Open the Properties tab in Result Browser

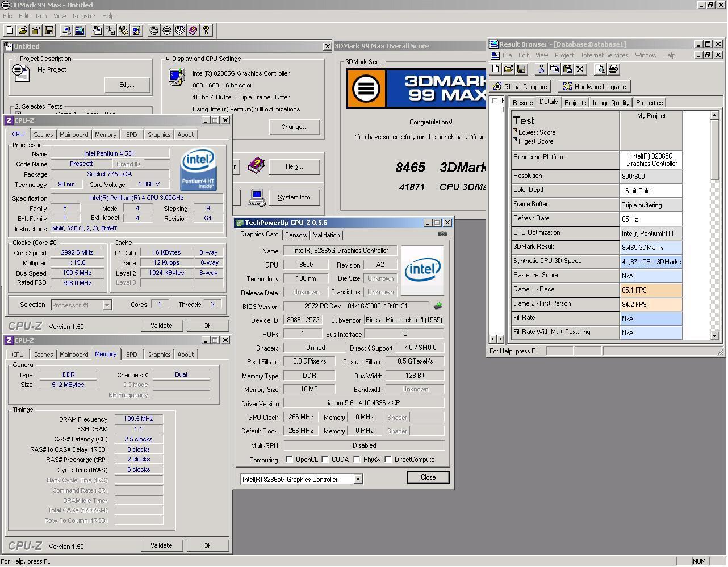[649, 103]
